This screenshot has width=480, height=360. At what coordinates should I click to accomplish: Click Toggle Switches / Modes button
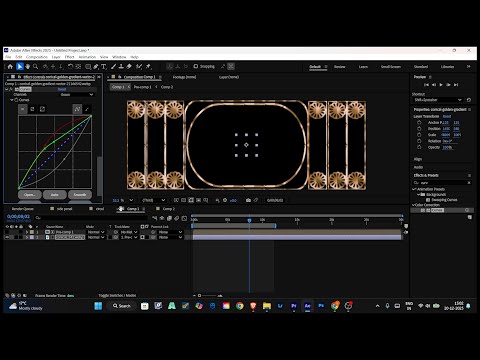117,295
